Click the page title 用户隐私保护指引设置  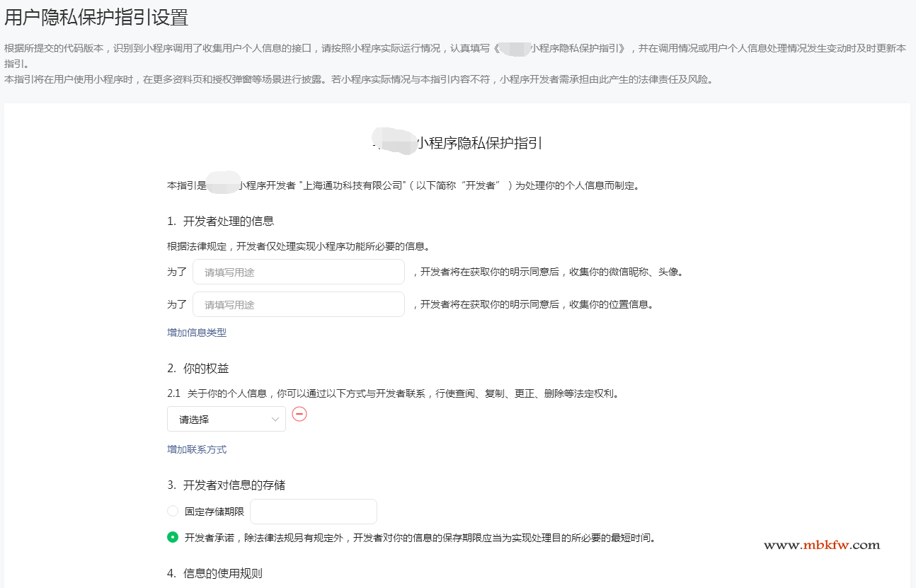[96, 18]
